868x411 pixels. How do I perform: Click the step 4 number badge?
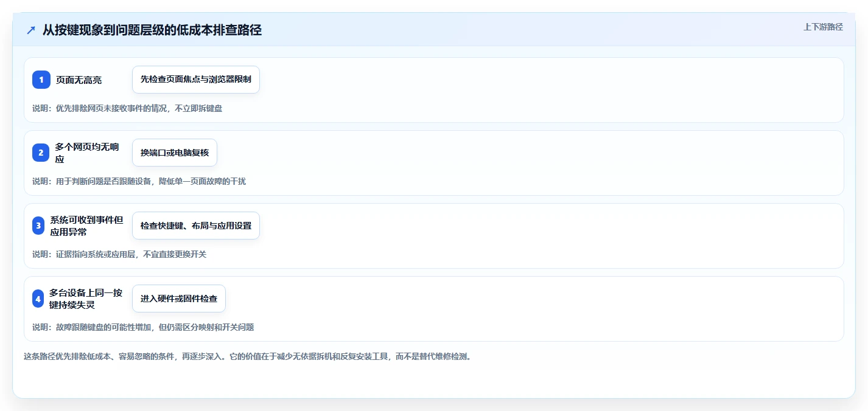coord(38,299)
